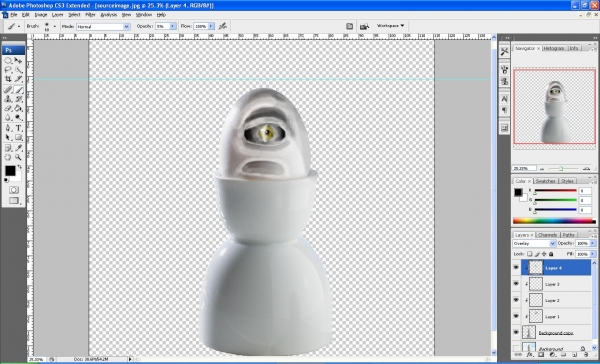Show the Background layer

click(517, 348)
